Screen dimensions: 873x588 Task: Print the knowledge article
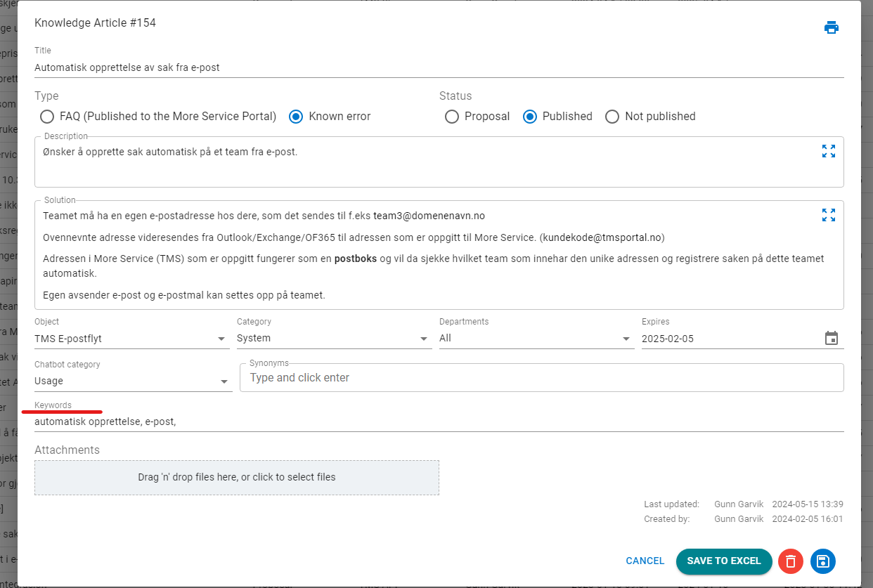coord(832,27)
